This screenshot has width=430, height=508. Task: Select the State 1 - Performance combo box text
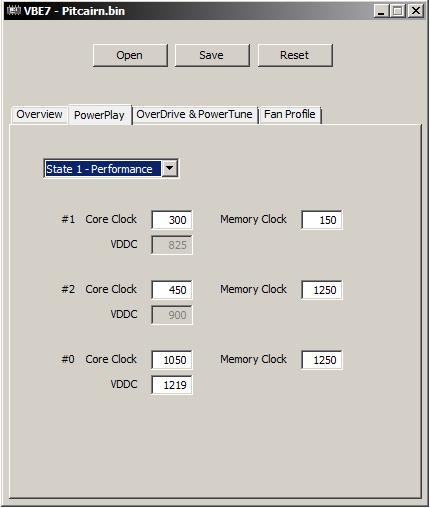tap(103, 169)
